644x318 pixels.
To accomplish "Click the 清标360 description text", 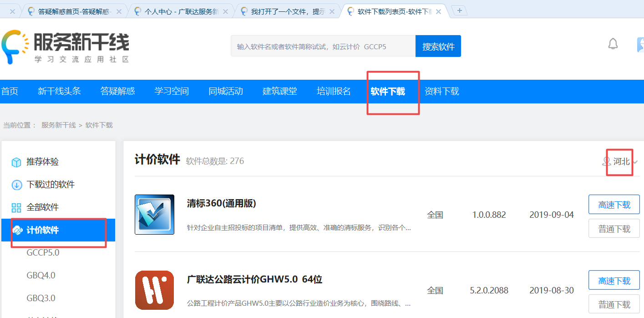I will pyautogui.click(x=299, y=227).
